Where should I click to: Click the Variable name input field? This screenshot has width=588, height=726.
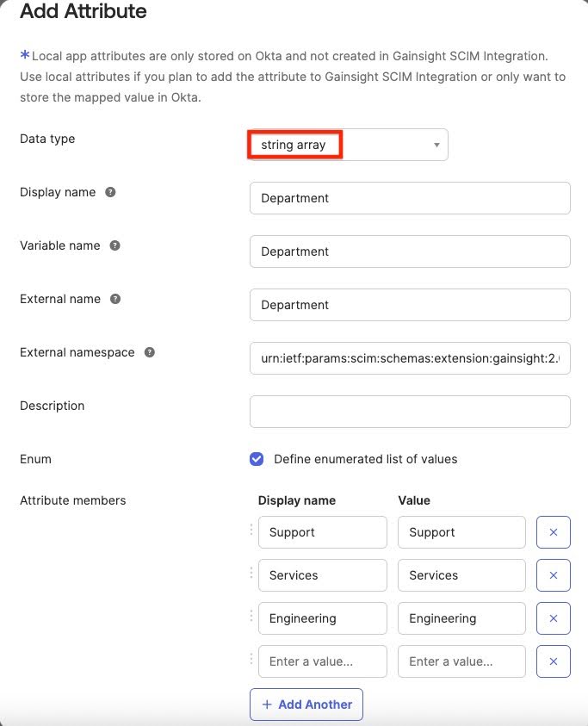click(x=410, y=251)
